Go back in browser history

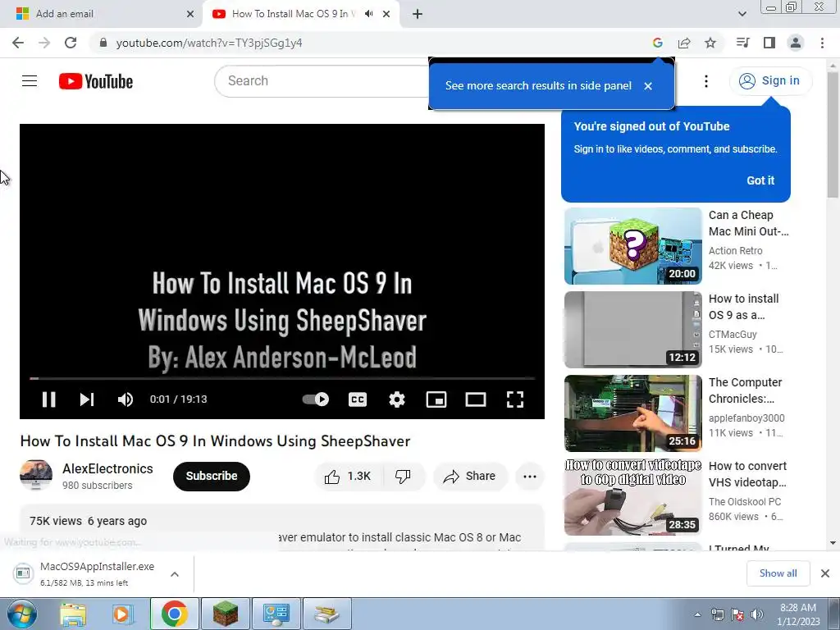click(x=18, y=43)
